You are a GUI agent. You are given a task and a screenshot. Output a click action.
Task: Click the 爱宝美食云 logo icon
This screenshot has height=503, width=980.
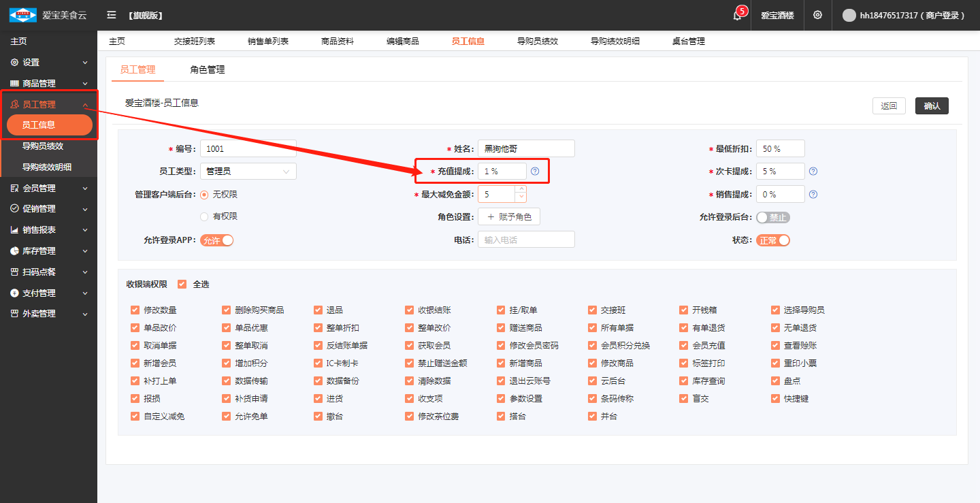(x=22, y=15)
